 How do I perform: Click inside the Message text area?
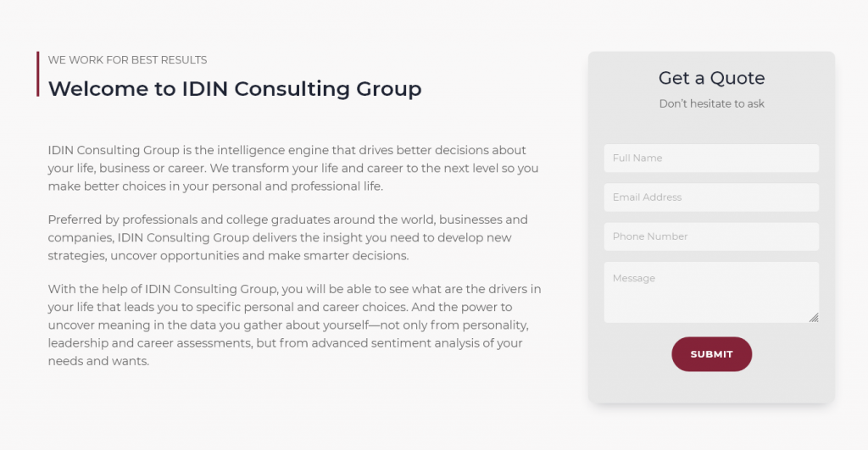[711, 292]
